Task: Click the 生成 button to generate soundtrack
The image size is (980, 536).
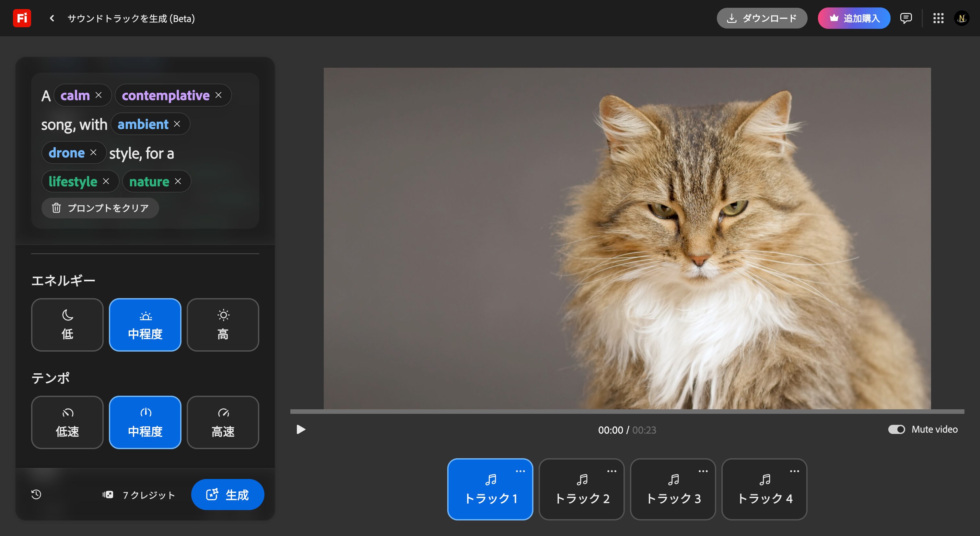Action: [x=227, y=495]
